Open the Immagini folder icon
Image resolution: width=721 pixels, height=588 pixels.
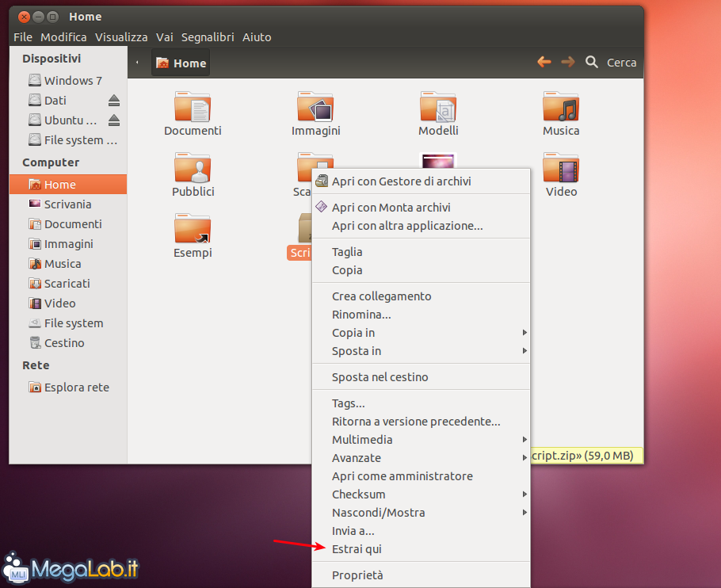(315, 107)
